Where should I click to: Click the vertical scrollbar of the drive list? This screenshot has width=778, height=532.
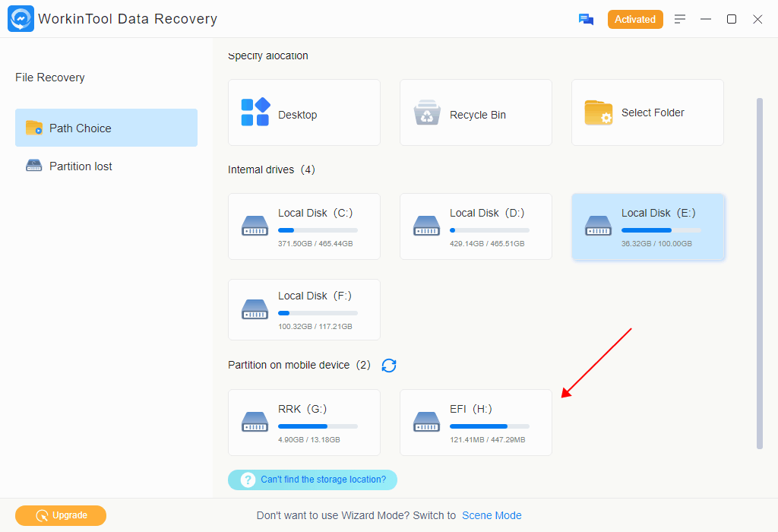(759, 272)
